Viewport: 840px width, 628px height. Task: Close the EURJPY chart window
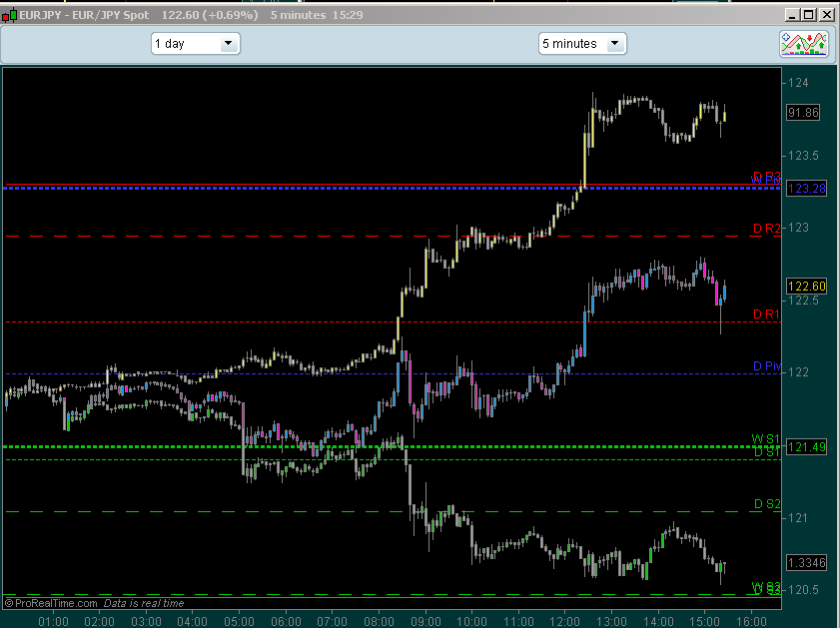pyautogui.click(x=827, y=15)
